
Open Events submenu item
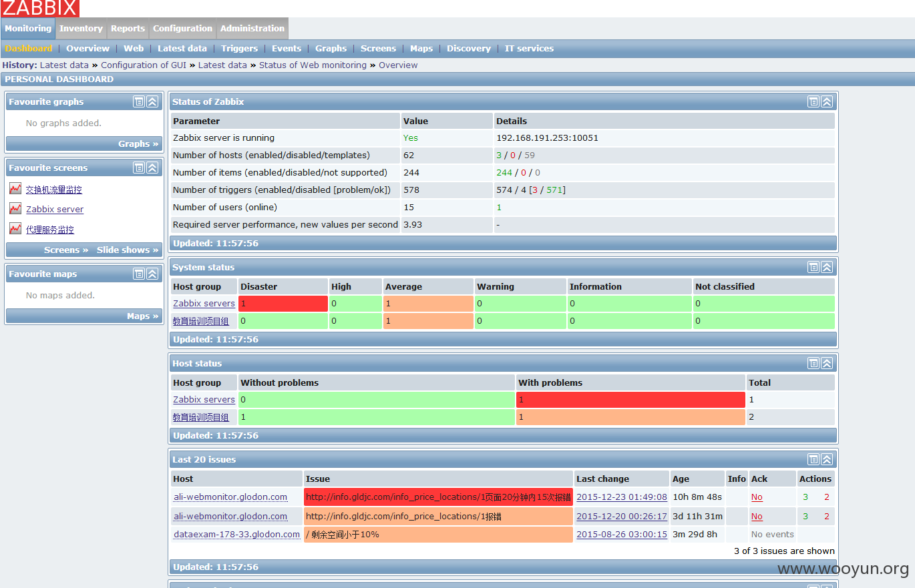[x=287, y=48]
